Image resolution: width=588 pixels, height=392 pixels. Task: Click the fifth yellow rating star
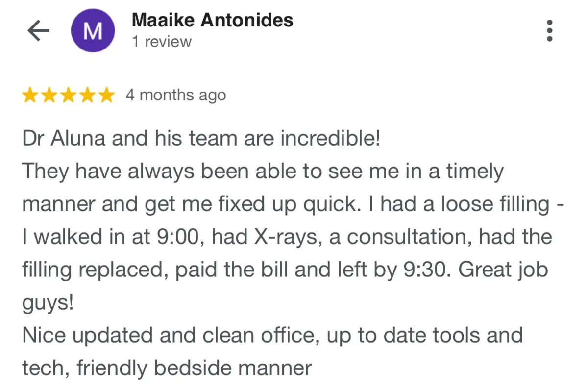[105, 96]
